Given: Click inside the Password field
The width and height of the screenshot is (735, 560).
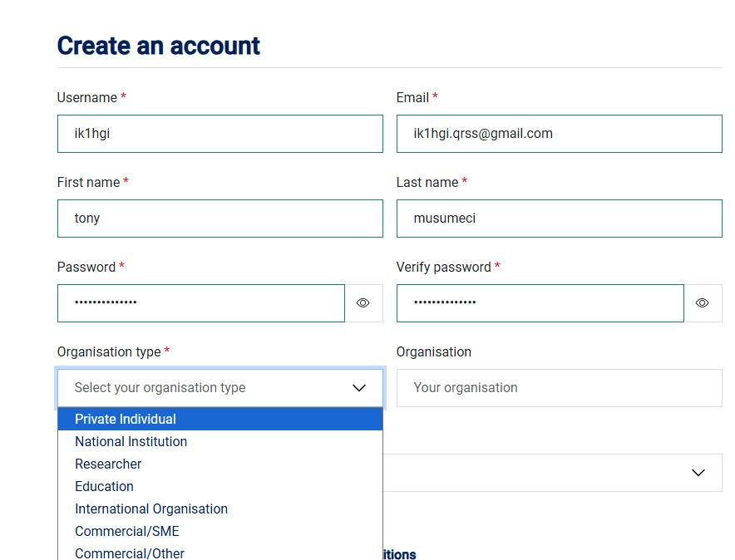Looking at the screenshot, I should (x=200, y=303).
